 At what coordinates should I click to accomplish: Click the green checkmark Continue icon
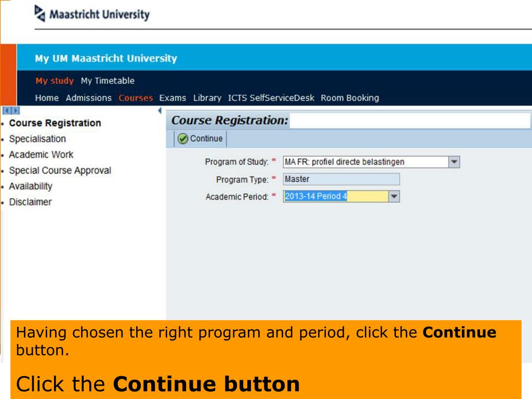183,139
